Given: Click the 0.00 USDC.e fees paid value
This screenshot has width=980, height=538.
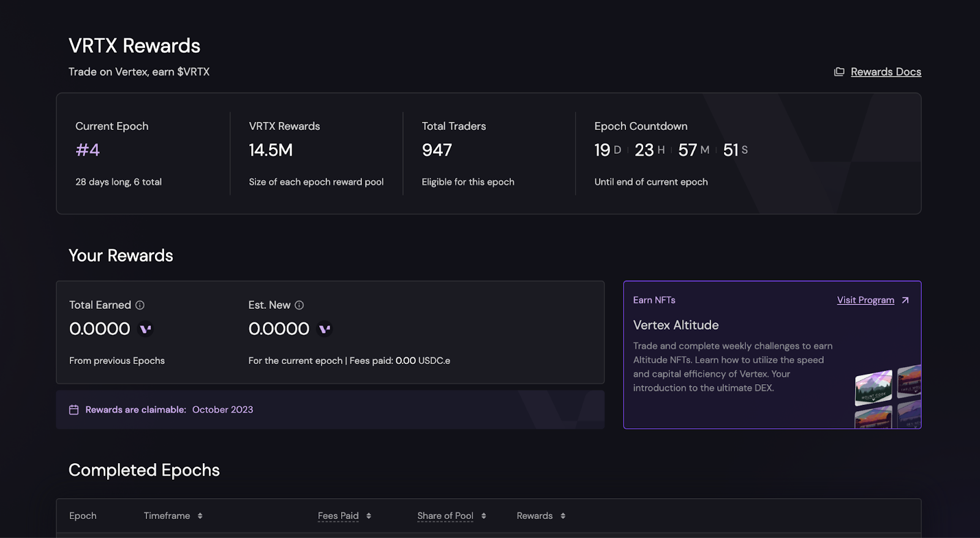Looking at the screenshot, I should (423, 361).
